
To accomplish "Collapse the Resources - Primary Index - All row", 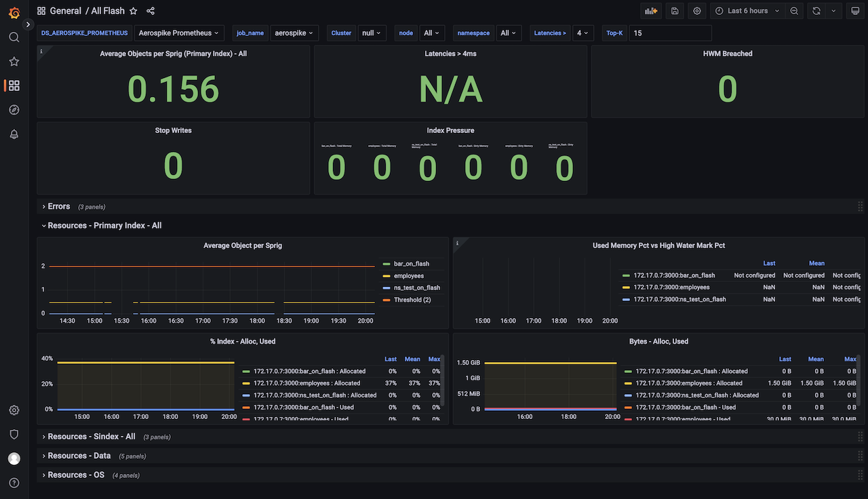I will coord(104,225).
